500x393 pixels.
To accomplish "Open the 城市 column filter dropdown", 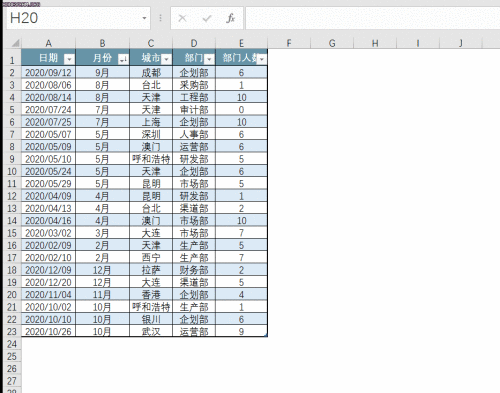I will 166,59.
